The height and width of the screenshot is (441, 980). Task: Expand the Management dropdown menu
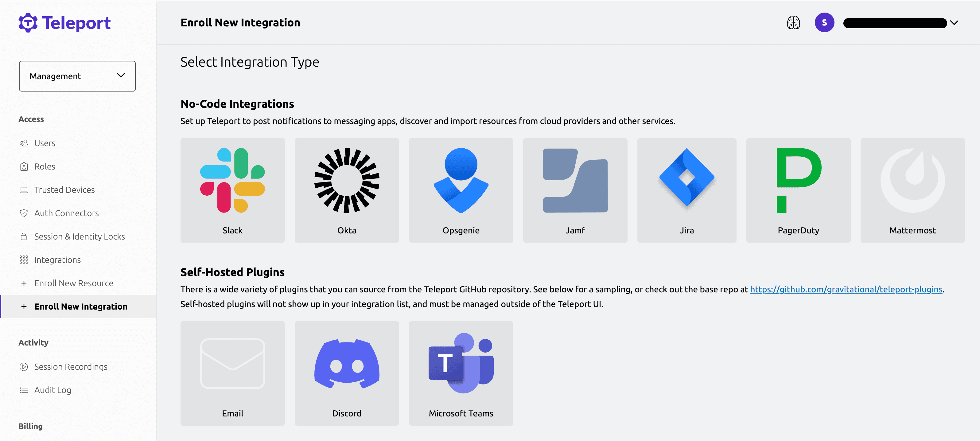click(x=76, y=76)
